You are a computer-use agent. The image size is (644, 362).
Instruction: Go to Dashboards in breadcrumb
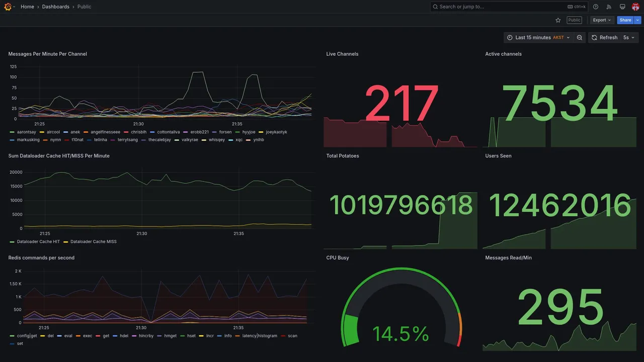pyautogui.click(x=56, y=7)
